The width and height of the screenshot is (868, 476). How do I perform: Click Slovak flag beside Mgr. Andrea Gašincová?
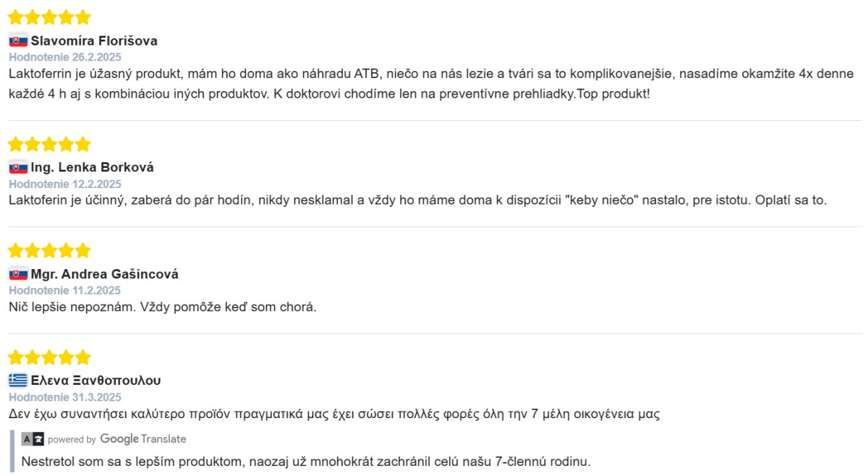[x=18, y=274]
